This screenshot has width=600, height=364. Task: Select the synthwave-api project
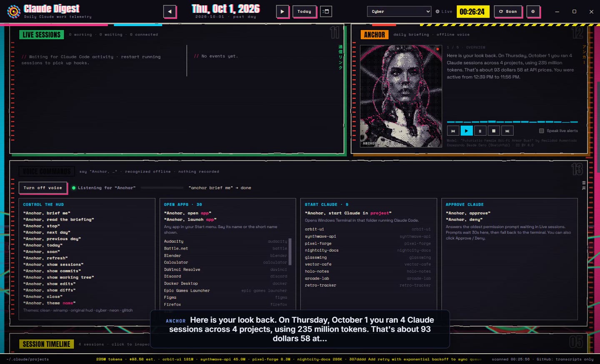click(368, 236)
